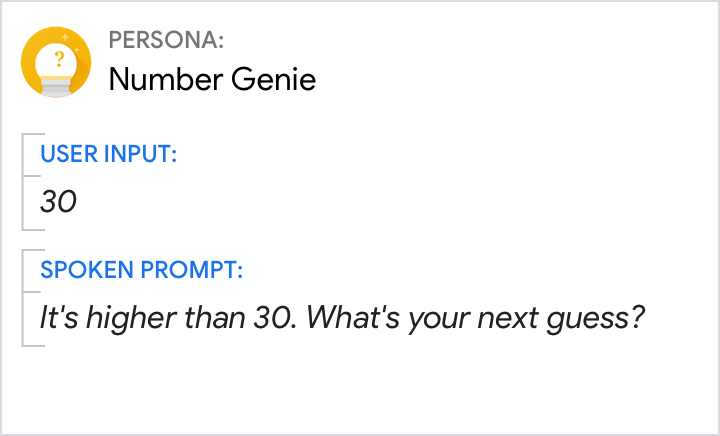The height and width of the screenshot is (436, 720).
Task: Click the word "guess?" in spoken prompt
Action: click(x=600, y=319)
